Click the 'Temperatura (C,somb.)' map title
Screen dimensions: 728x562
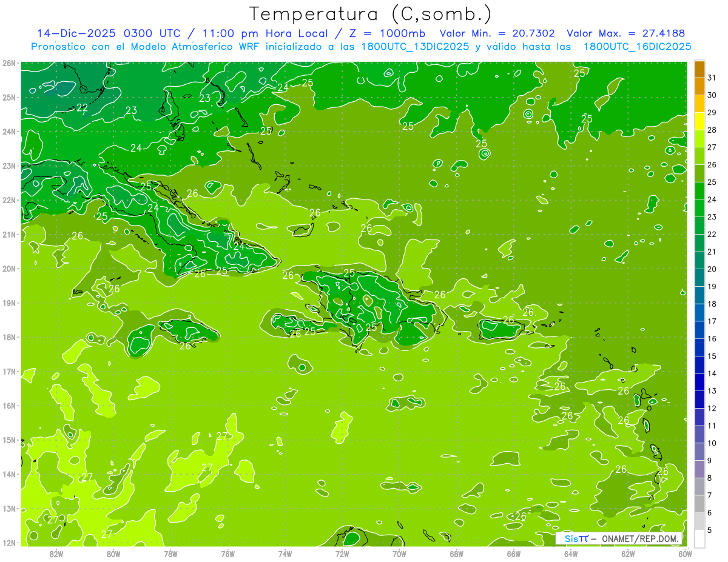click(x=369, y=13)
